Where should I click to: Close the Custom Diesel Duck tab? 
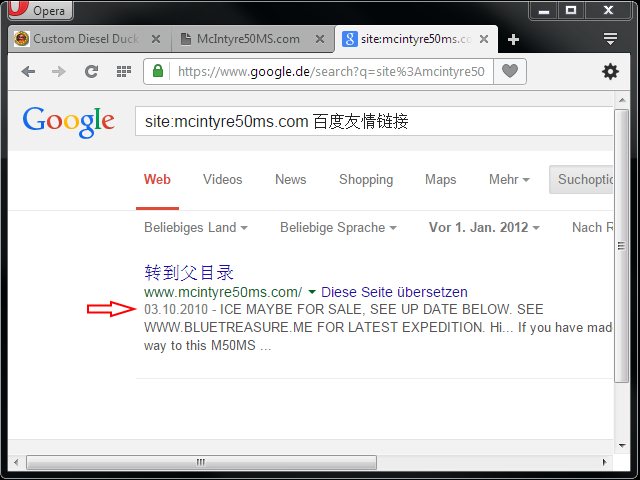156,39
